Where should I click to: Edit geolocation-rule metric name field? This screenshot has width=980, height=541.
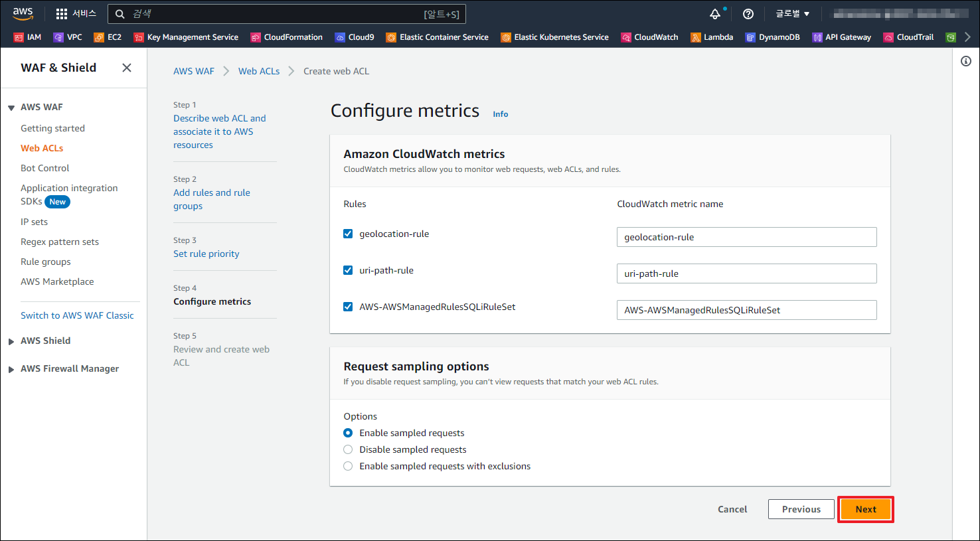point(747,237)
